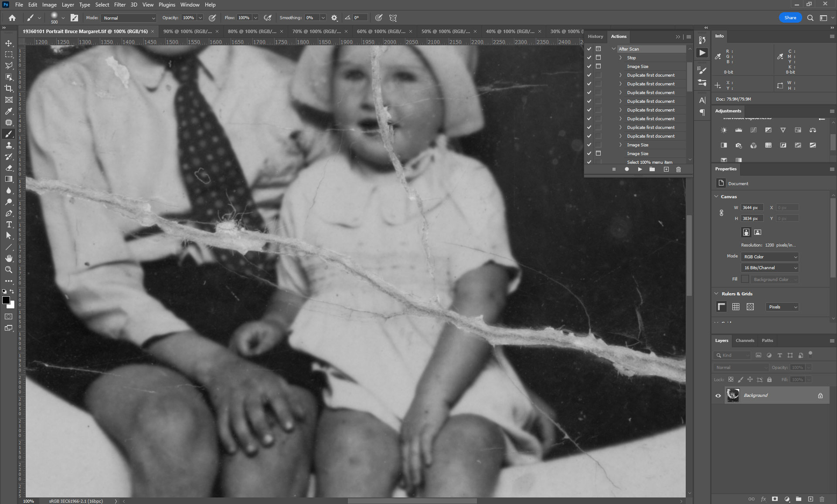Click the Share button
The width and height of the screenshot is (837, 504).
click(790, 18)
